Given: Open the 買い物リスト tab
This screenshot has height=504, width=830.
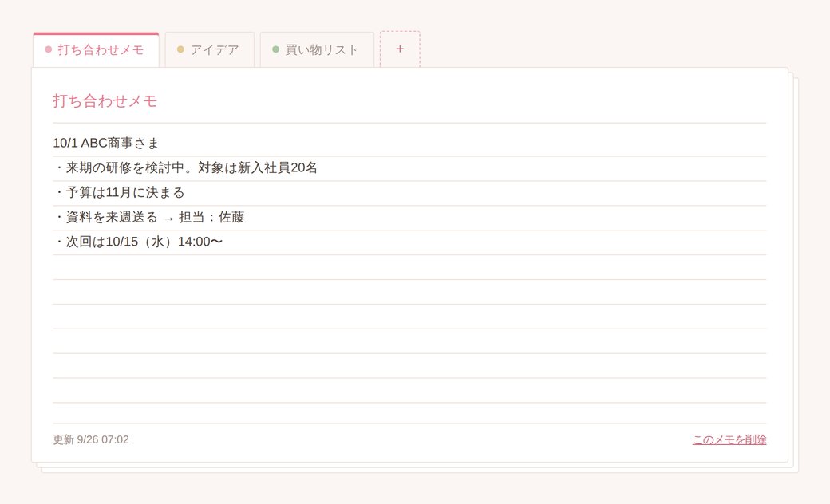Looking at the screenshot, I should [x=317, y=49].
